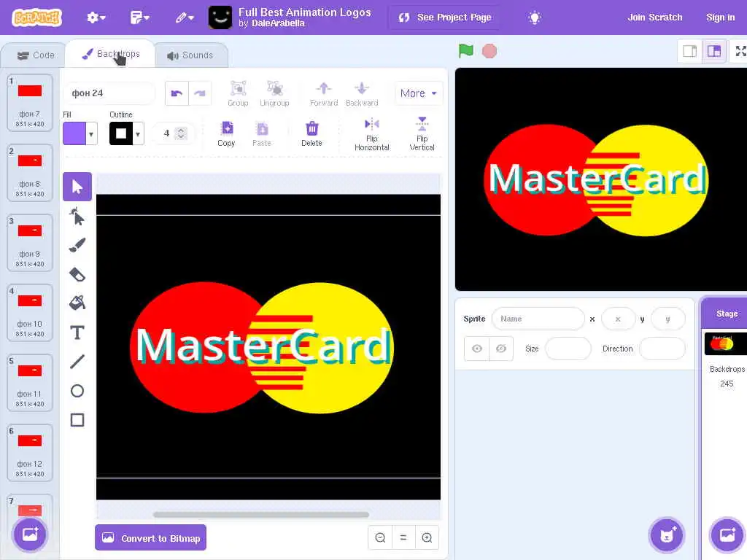Click the Ungroup icon

tap(274, 94)
